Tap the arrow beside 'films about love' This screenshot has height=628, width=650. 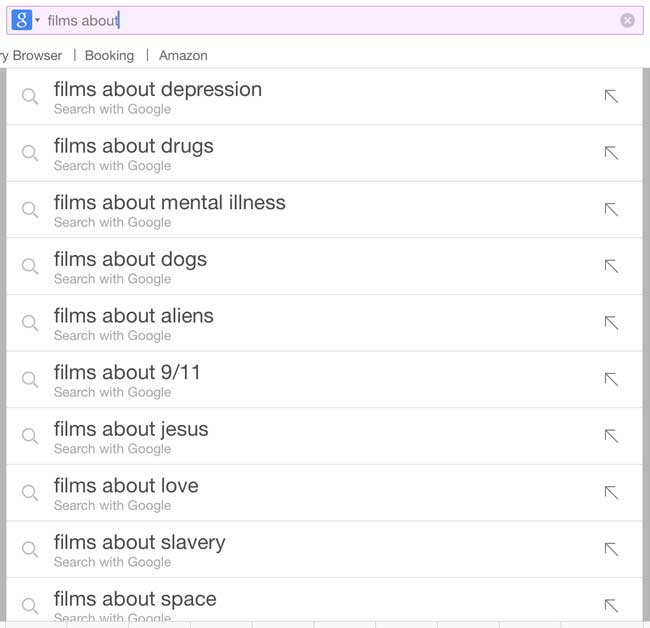click(611, 492)
